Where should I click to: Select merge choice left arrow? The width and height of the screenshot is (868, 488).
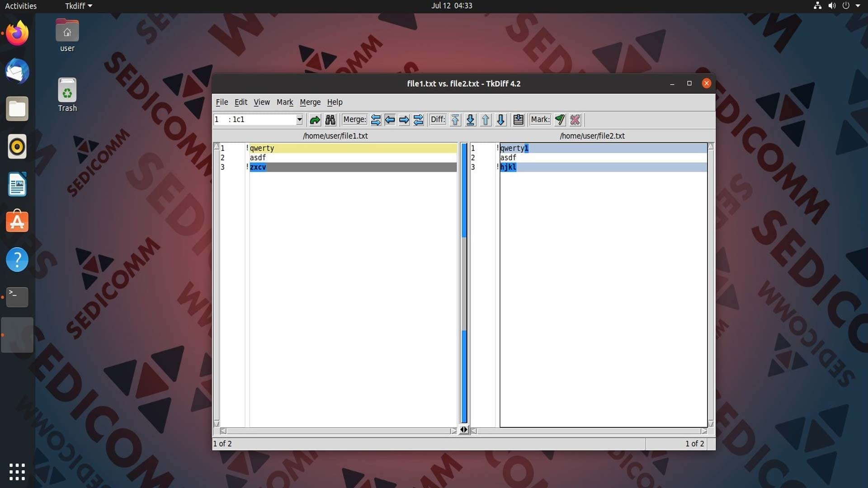(x=390, y=120)
